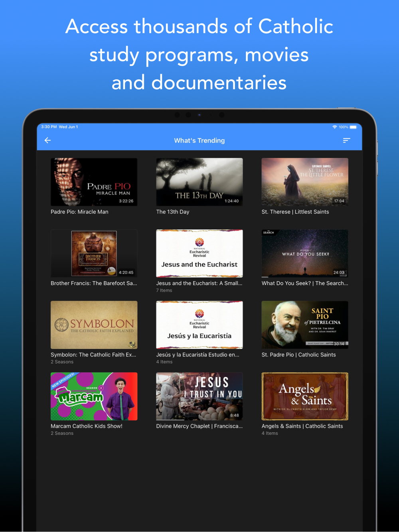Open The 13th Day thumbnail
The width and height of the screenshot is (399, 532).
(199, 182)
